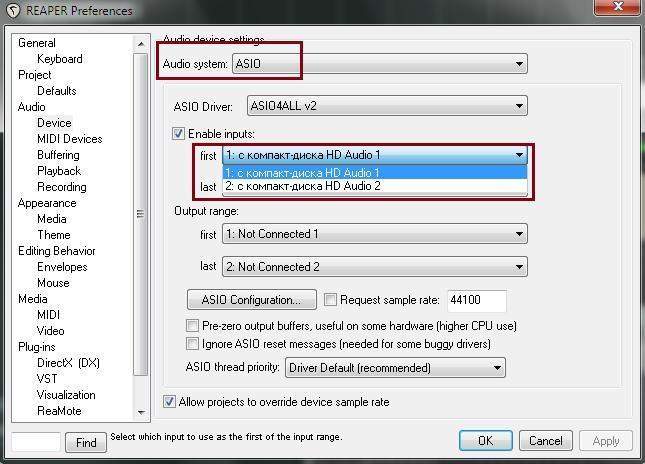Click the category list scroll down arrow
The width and height of the screenshot is (645, 464).
coord(141,412)
